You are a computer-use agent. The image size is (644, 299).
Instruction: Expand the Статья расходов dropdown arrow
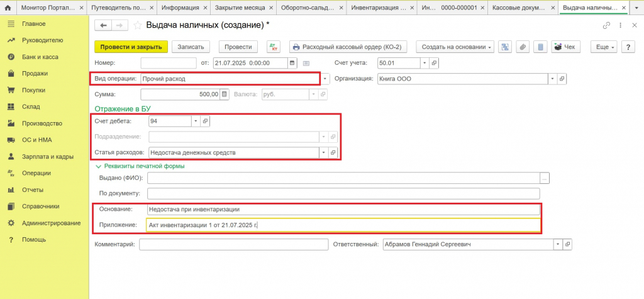pyautogui.click(x=324, y=152)
